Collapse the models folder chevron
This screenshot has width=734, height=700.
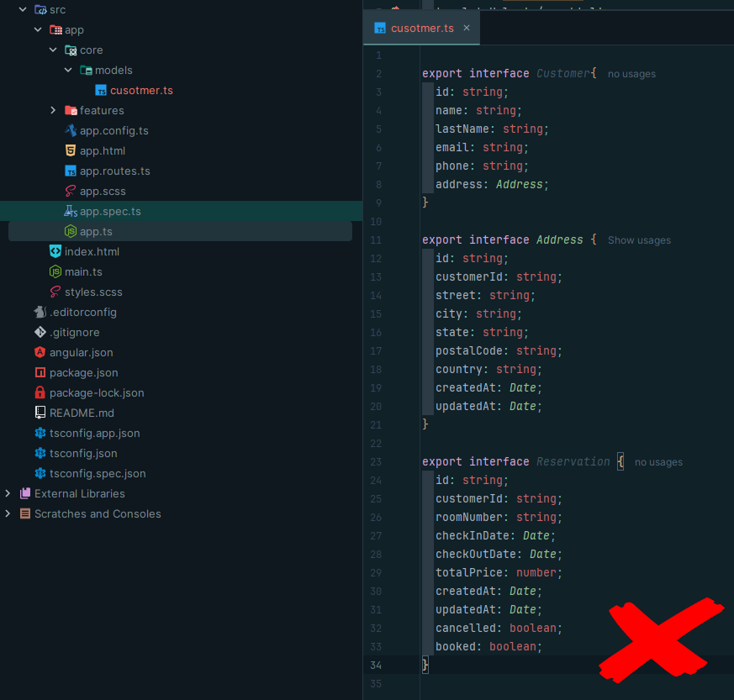pos(68,70)
